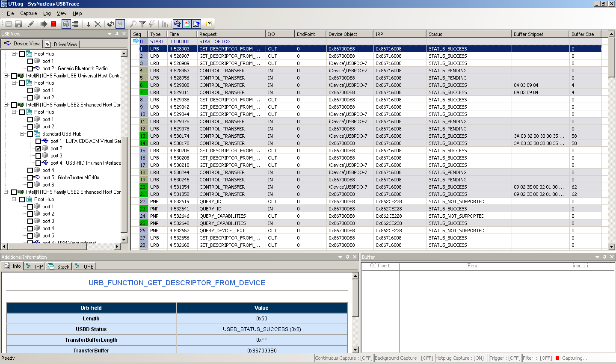Pin the USB View pane
This screenshot has width=616, height=364.
pyautogui.click(x=117, y=34)
